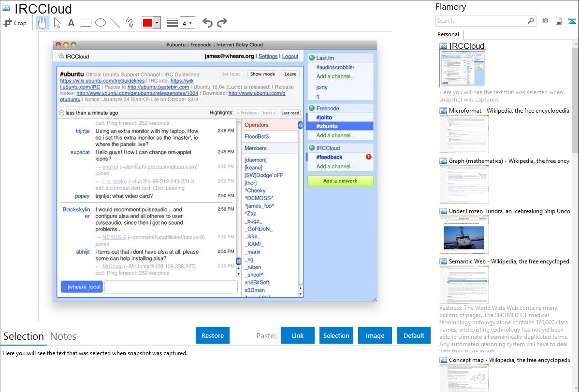This screenshot has height=392, width=579.
Task: Click the blue collapse-to-top triangle icon
Action: [x=572, y=21]
